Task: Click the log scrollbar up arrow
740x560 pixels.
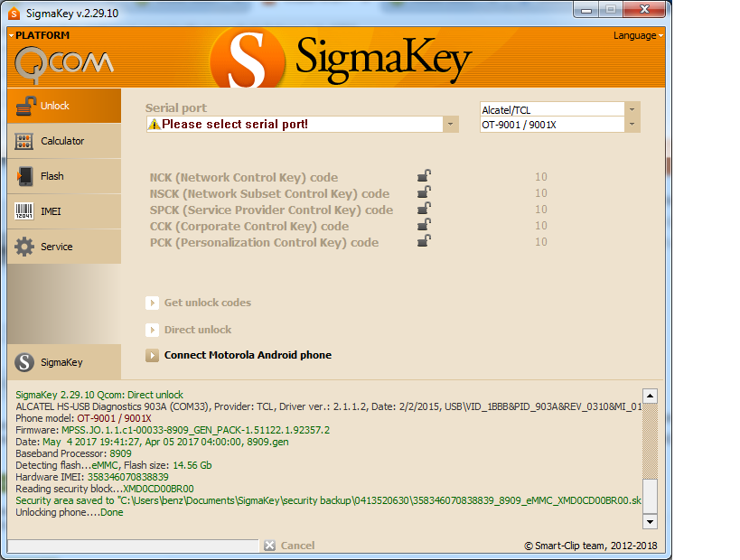Action: tap(650, 396)
